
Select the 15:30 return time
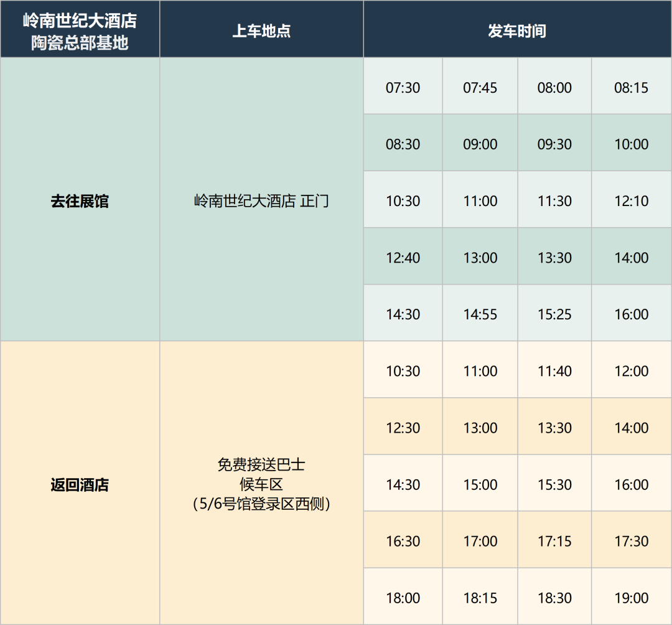tap(554, 483)
